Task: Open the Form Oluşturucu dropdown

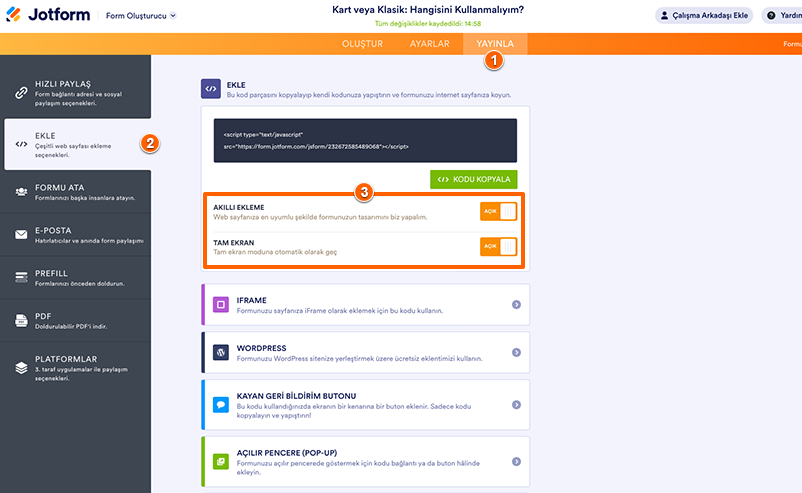Action: (x=141, y=16)
